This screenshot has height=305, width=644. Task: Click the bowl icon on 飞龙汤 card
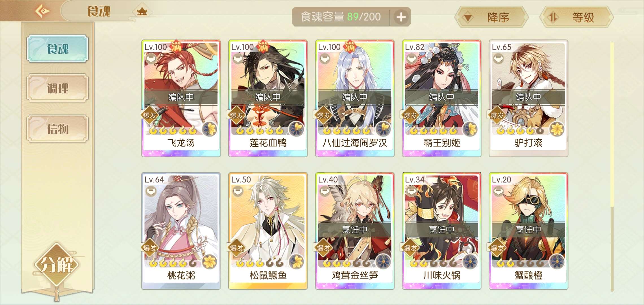click(151, 58)
